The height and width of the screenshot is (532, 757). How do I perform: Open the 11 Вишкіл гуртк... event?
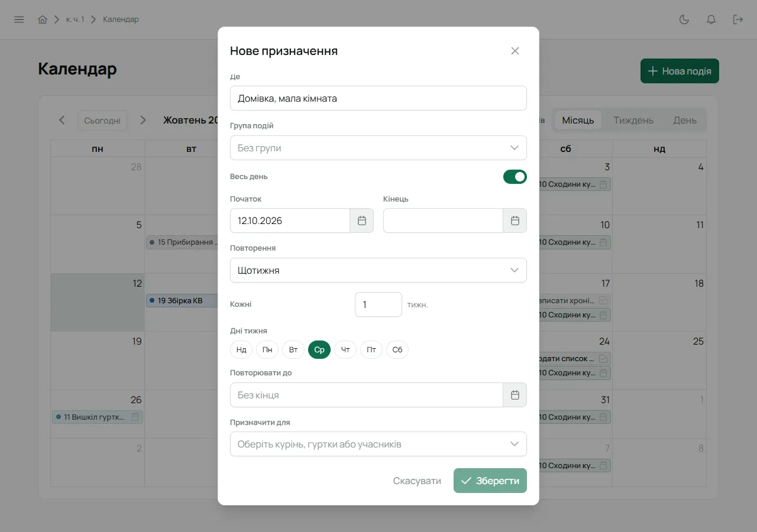(98, 417)
